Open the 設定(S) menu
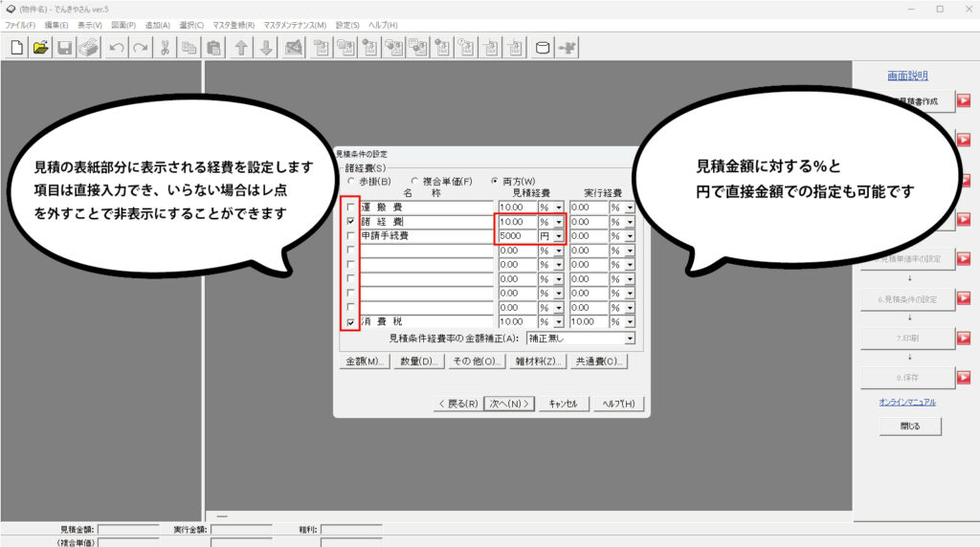 (x=347, y=25)
